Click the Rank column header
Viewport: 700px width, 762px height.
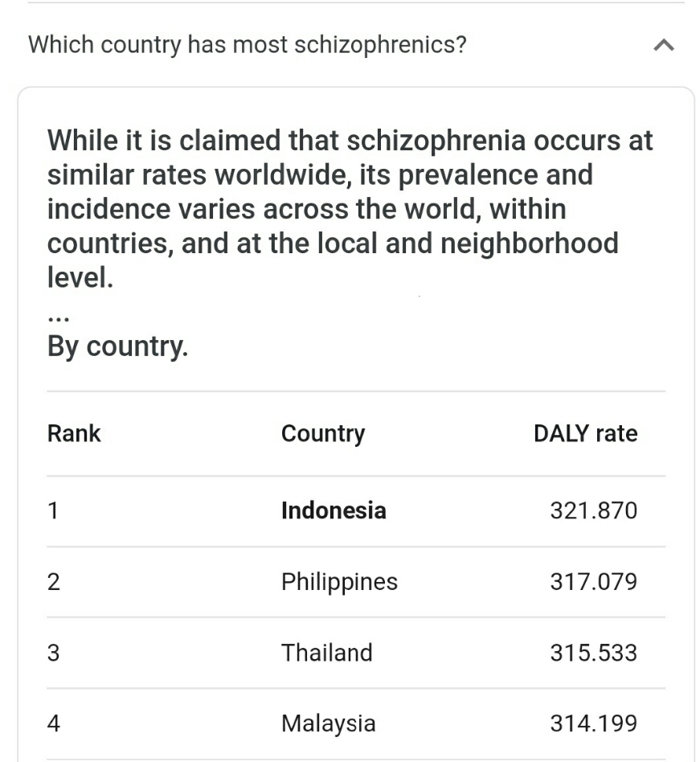pos(74,433)
